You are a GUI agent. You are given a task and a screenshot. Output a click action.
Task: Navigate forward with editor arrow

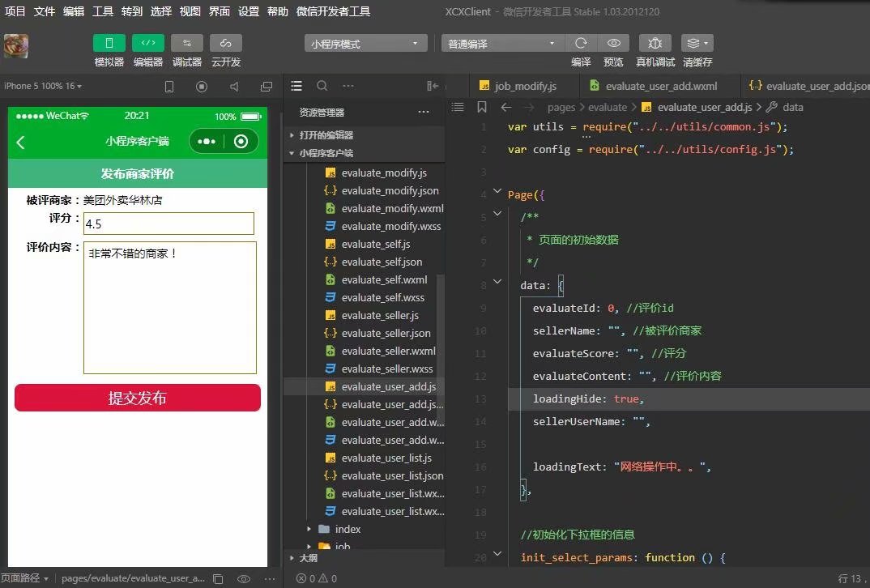[529, 107]
